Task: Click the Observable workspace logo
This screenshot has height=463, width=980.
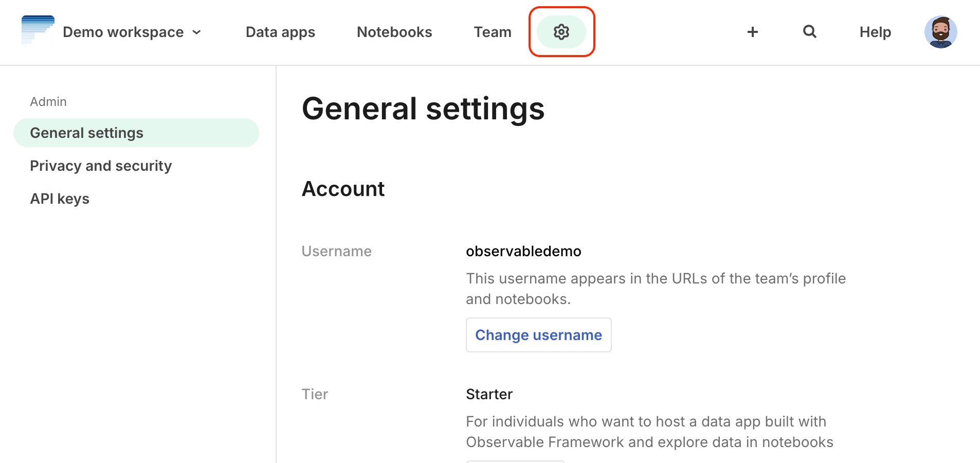Action: point(38,31)
